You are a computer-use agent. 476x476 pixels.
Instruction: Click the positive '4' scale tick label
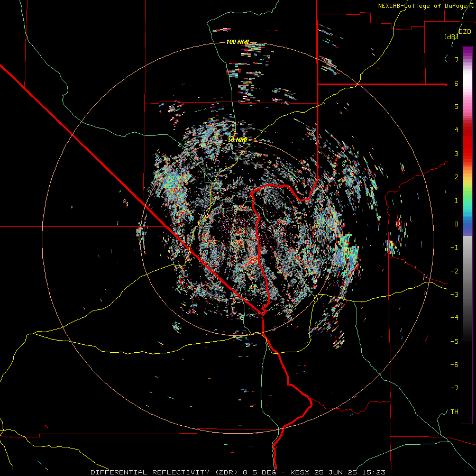pyautogui.click(x=456, y=130)
